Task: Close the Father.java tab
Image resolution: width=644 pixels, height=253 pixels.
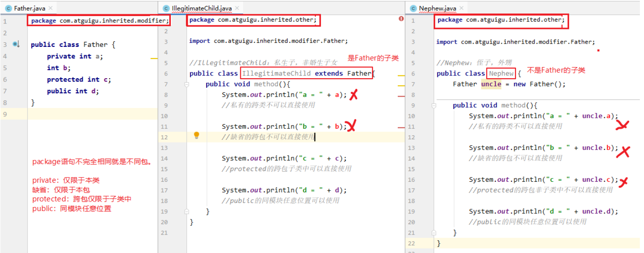Action: (x=50, y=8)
